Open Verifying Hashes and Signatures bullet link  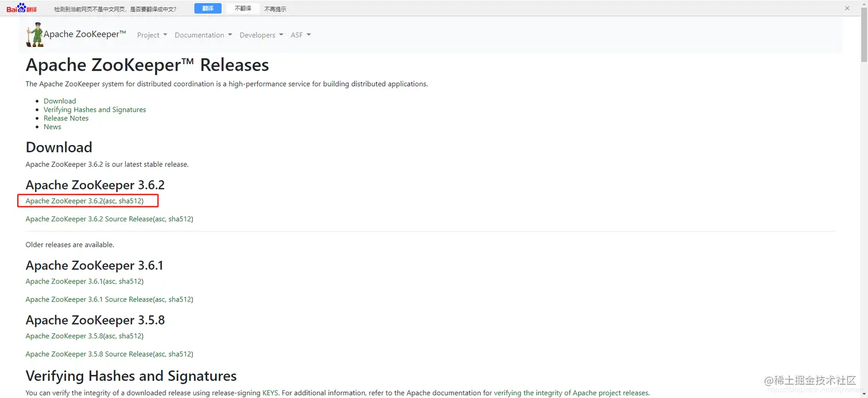point(95,110)
